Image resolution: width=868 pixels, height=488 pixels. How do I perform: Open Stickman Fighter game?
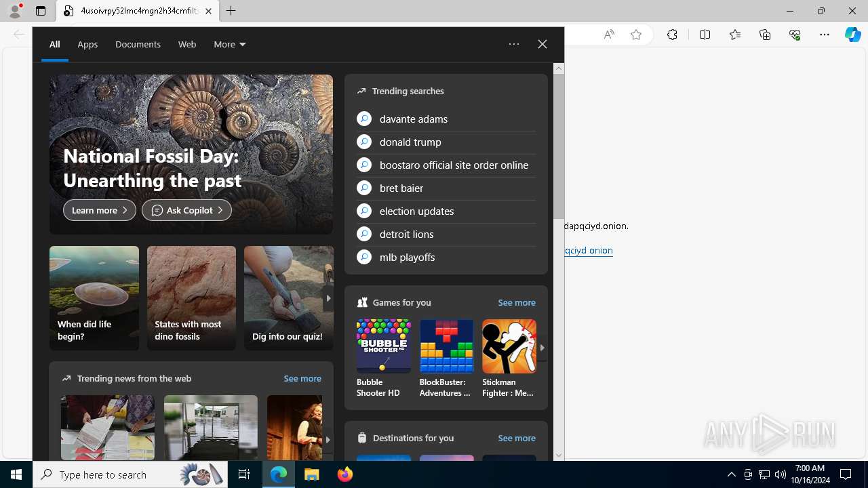click(x=509, y=359)
